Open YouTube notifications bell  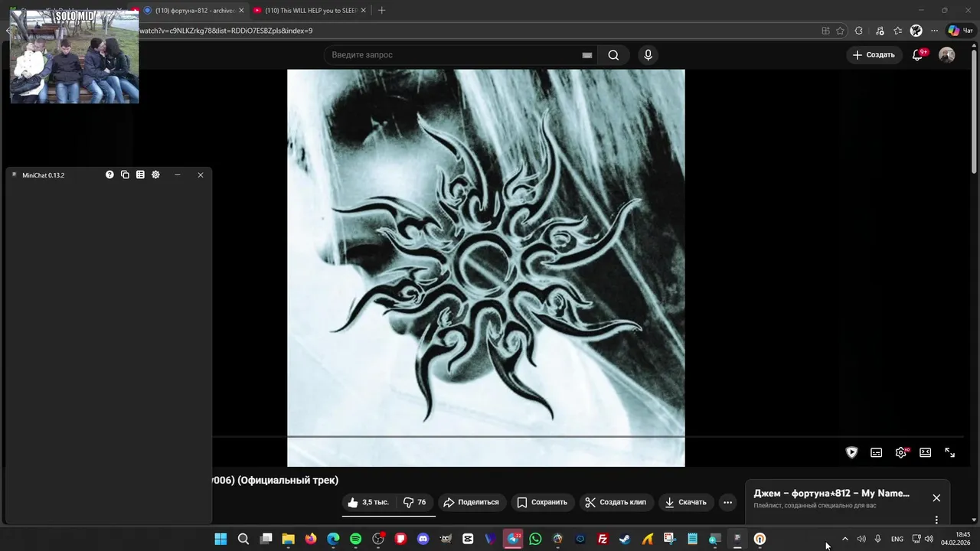[917, 55]
